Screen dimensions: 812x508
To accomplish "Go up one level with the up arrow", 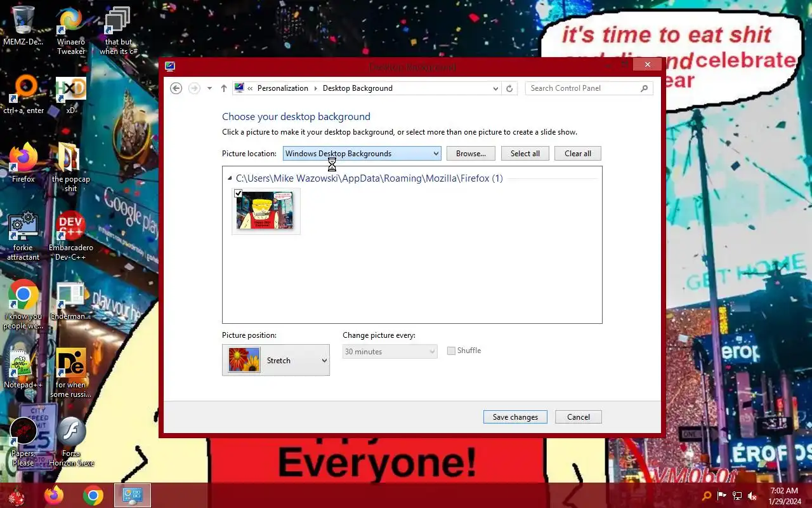I will click(224, 88).
